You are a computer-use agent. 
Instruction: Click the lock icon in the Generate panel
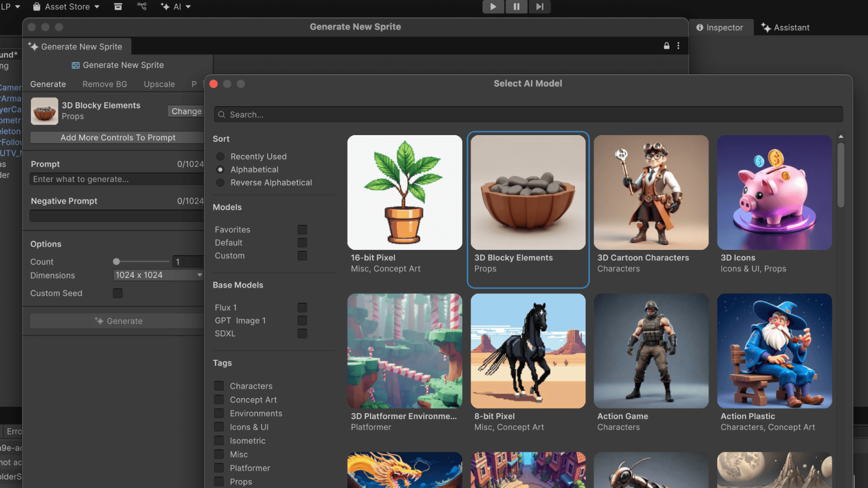tap(666, 46)
